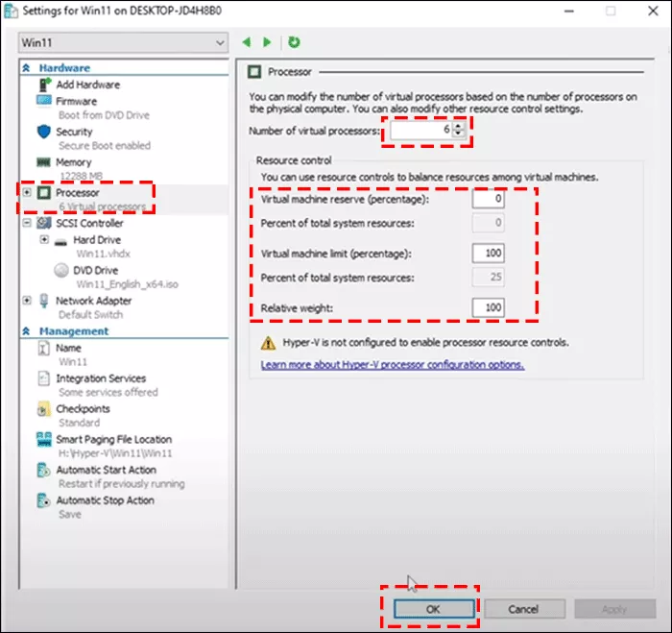Go to previous virtual machine with left arrow
This screenshot has height=633, width=672.
click(x=247, y=42)
